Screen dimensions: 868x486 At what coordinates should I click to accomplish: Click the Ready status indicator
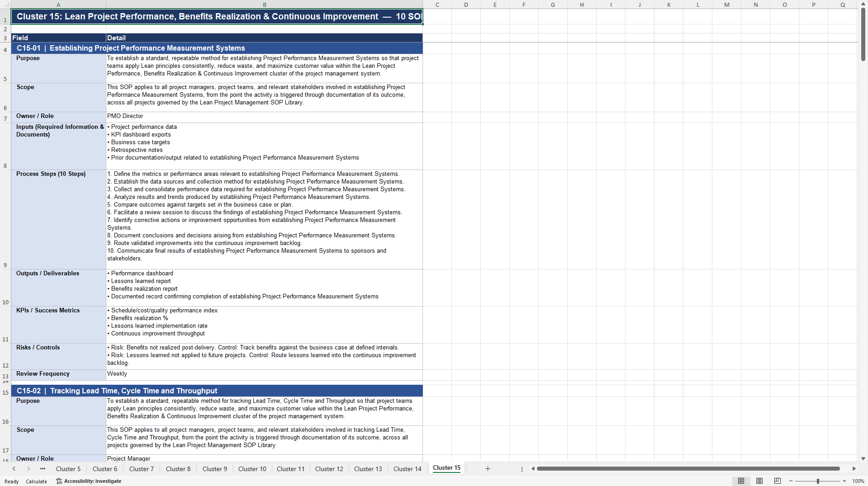point(12,481)
